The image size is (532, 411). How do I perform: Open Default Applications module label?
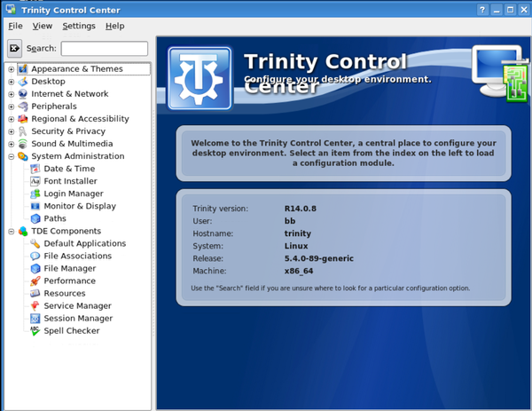pyautogui.click(x=85, y=243)
